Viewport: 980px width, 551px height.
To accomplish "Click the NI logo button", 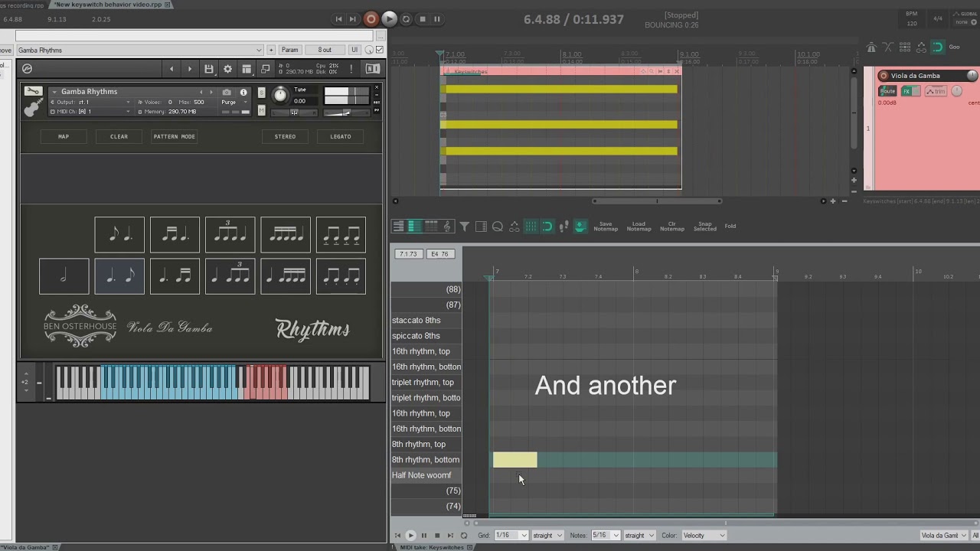I will pos(373,69).
